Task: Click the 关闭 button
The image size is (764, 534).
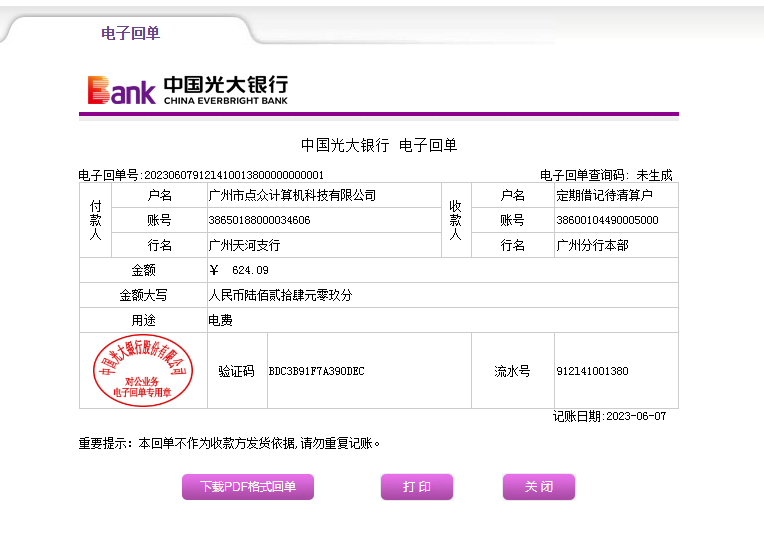Action: 538,487
